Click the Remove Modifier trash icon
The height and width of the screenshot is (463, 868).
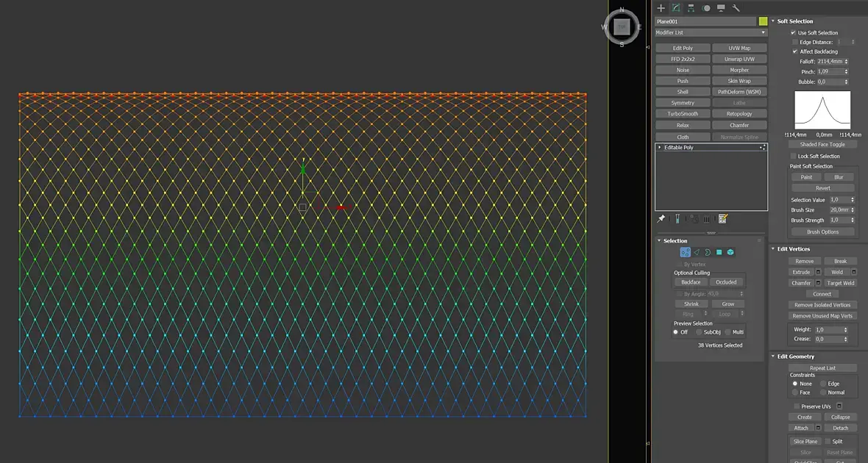(706, 219)
